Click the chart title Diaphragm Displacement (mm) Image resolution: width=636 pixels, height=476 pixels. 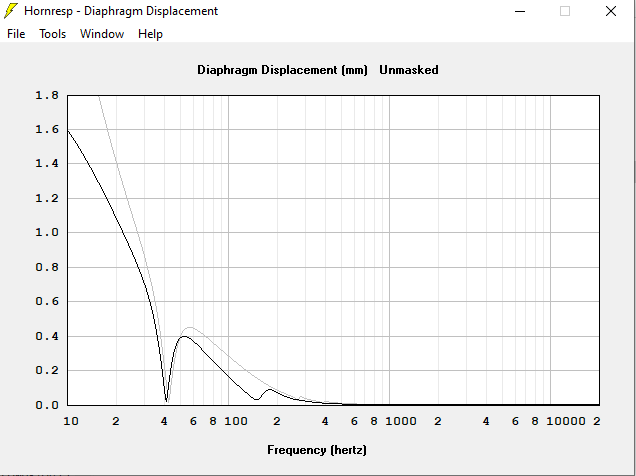click(282, 70)
